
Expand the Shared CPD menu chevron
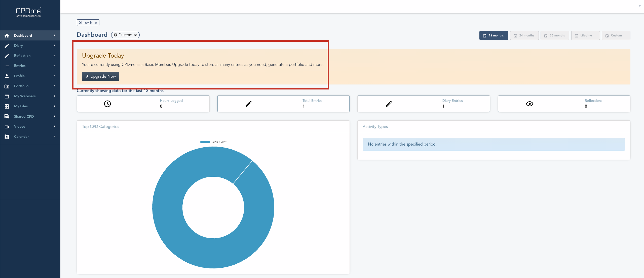coord(54,116)
